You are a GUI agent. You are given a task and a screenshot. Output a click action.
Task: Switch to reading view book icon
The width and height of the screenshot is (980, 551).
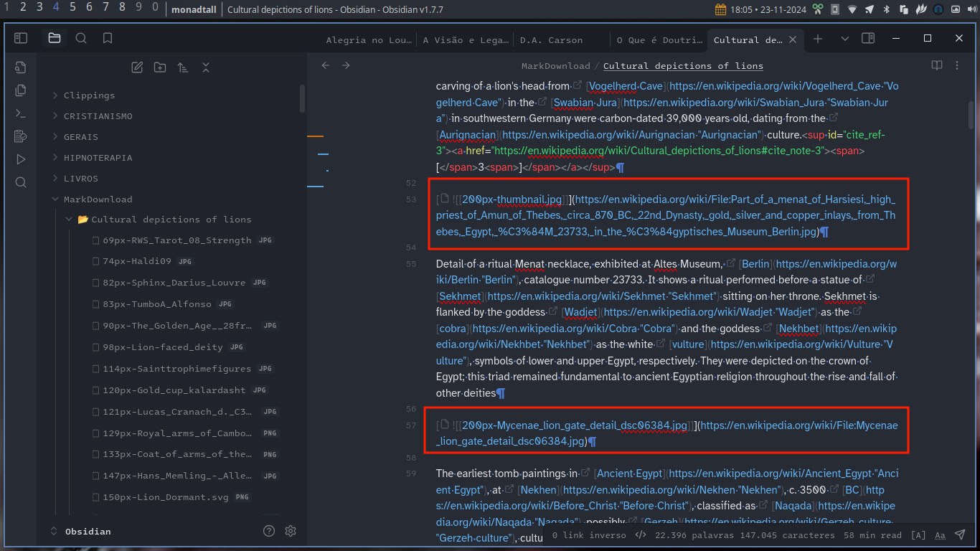point(936,65)
